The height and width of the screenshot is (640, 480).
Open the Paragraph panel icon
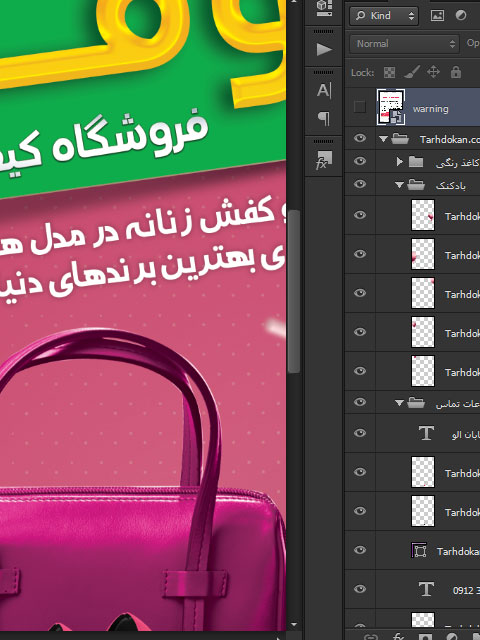point(324,119)
